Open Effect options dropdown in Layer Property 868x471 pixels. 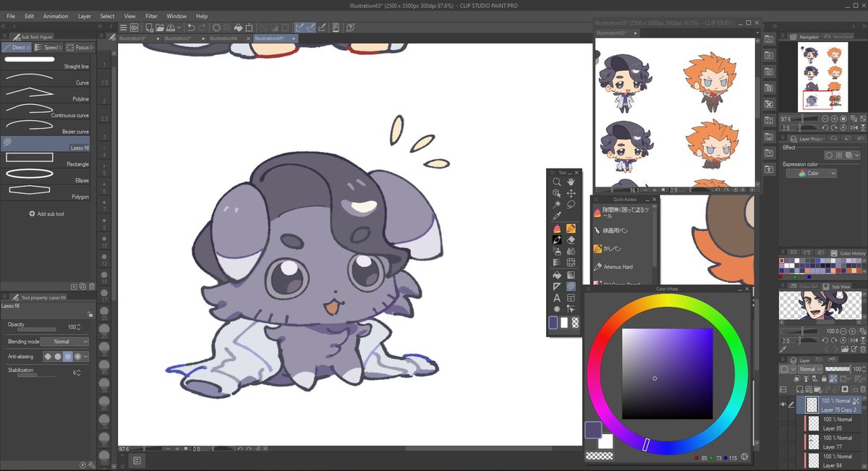(857, 155)
